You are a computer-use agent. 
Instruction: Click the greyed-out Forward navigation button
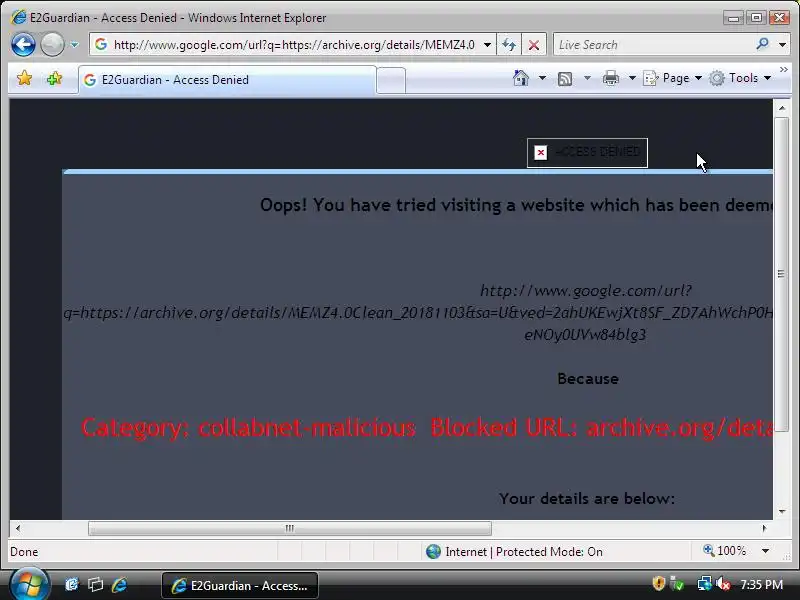(x=52, y=45)
